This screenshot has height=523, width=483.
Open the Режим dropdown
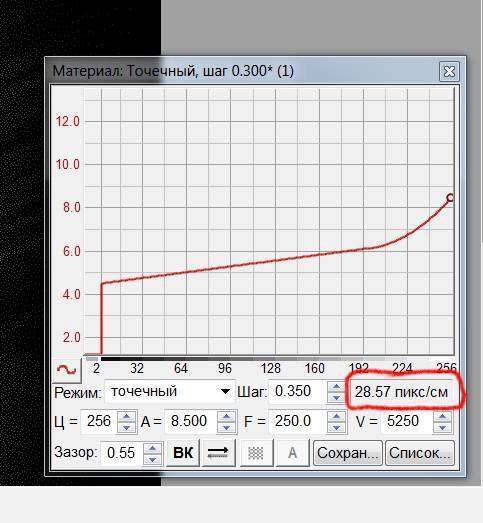170,392
